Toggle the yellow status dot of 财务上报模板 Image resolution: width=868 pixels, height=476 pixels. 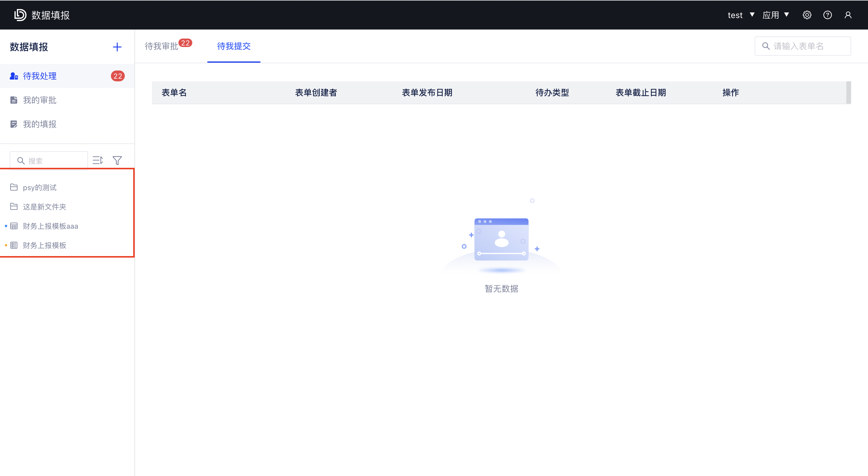(5, 245)
